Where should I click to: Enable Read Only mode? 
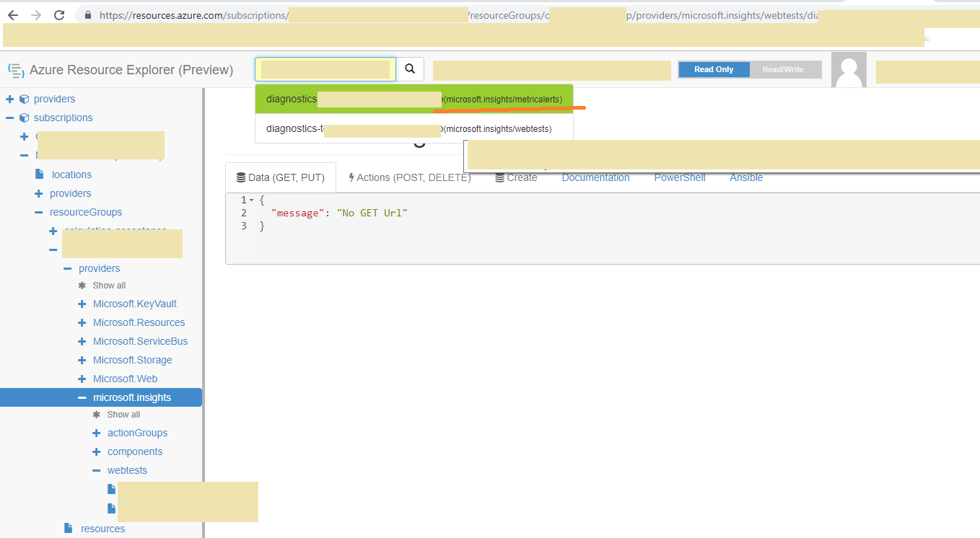click(713, 69)
